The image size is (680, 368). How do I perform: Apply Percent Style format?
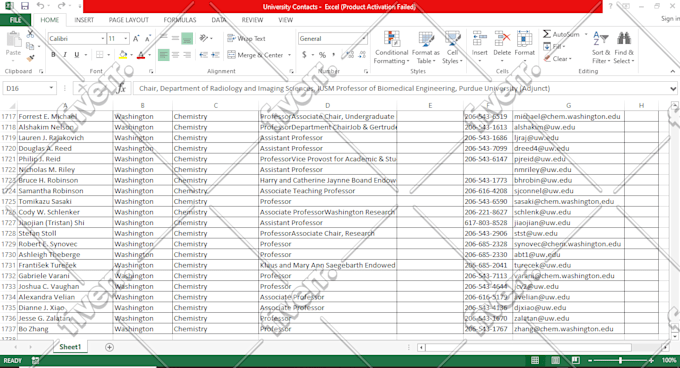(x=322, y=55)
